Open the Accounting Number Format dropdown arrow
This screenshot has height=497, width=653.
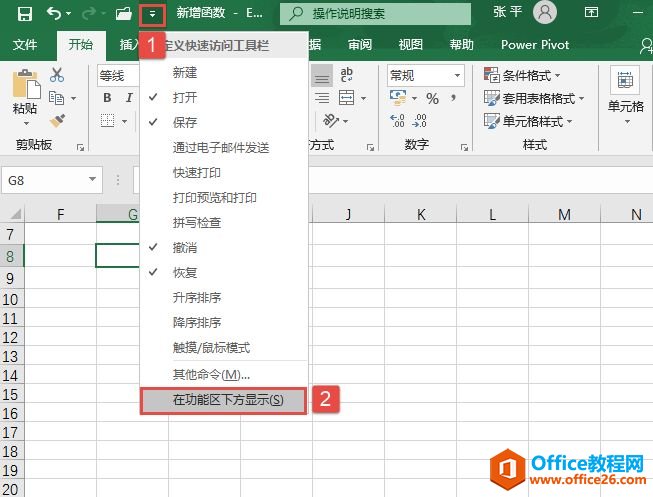[x=414, y=99]
